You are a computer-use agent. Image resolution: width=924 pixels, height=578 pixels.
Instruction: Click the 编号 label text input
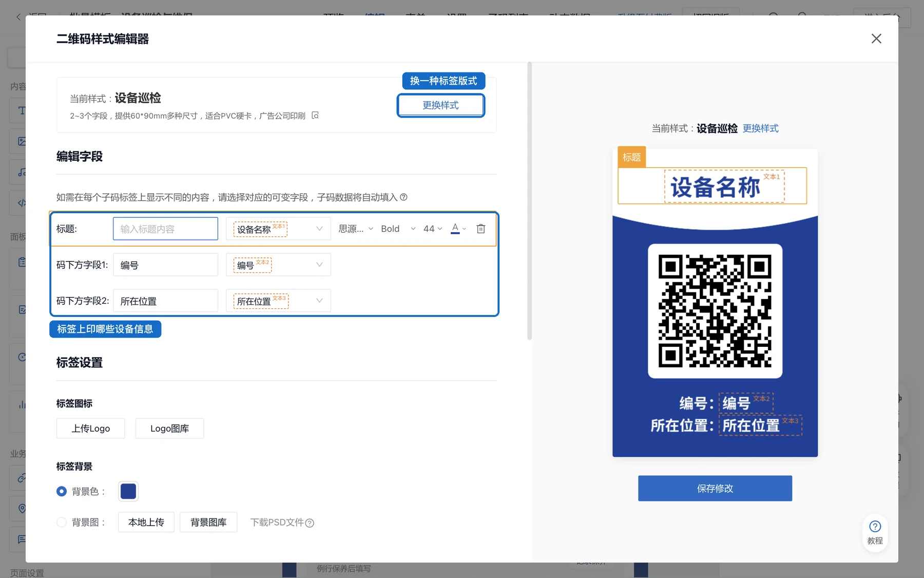pos(165,265)
